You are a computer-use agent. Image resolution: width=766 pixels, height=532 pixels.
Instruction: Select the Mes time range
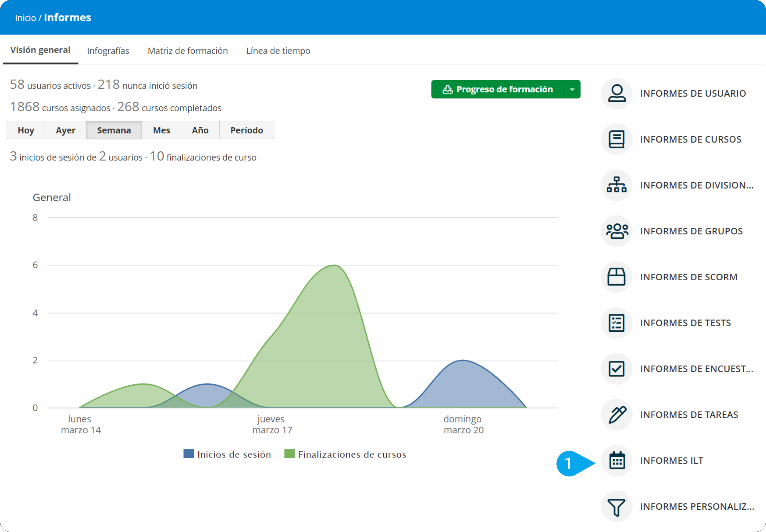click(161, 130)
